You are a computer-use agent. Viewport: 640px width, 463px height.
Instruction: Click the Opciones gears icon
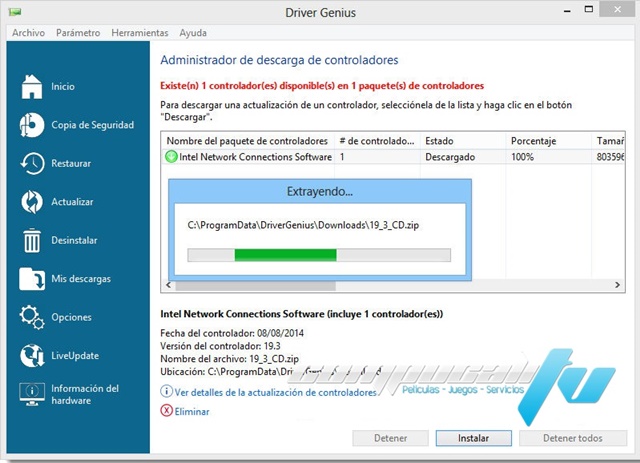[32, 317]
